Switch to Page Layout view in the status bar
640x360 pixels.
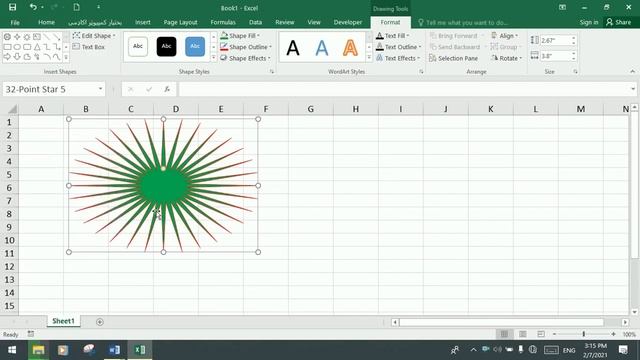pyautogui.click(x=522, y=334)
